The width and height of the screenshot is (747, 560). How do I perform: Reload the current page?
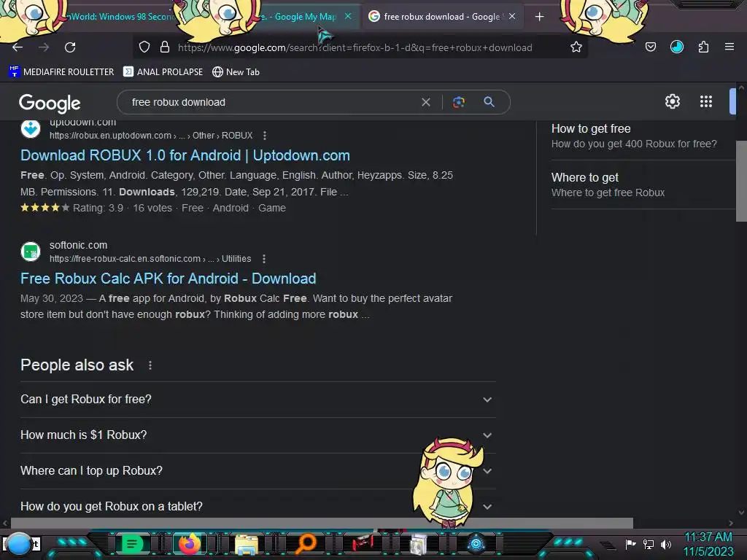click(70, 47)
